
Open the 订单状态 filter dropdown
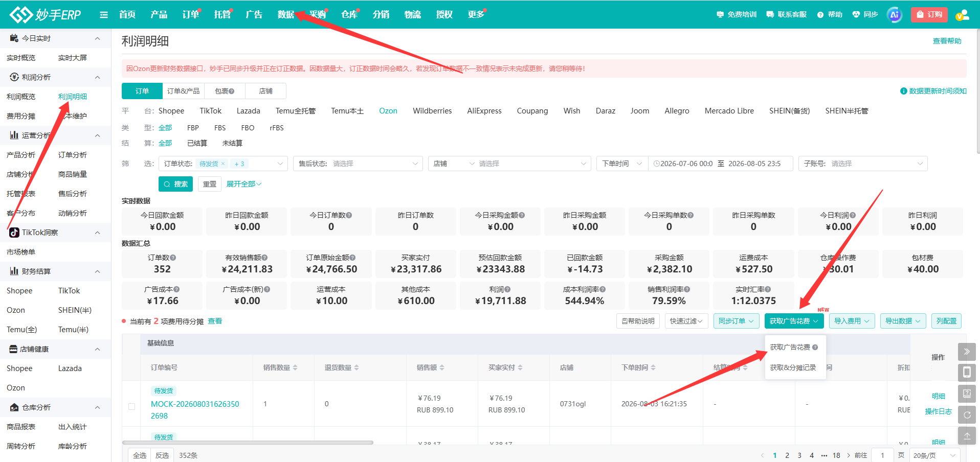[224, 164]
